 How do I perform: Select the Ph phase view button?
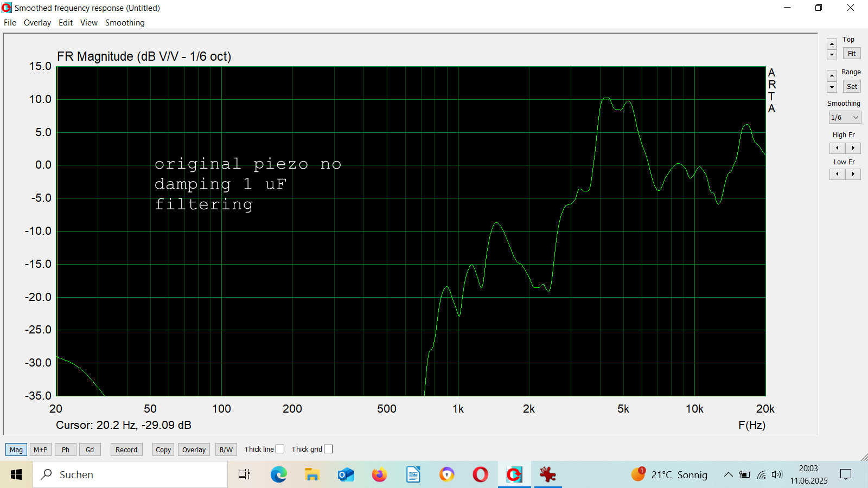coord(66,450)
